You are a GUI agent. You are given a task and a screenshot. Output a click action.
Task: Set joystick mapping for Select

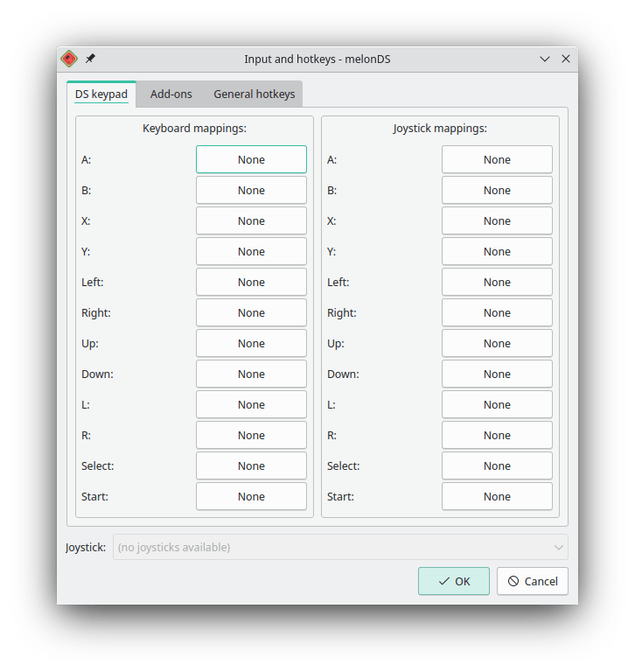pos(497,465)
